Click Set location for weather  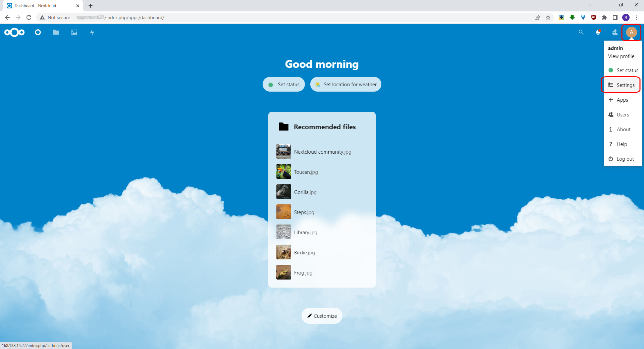click(x=345, y=84)
